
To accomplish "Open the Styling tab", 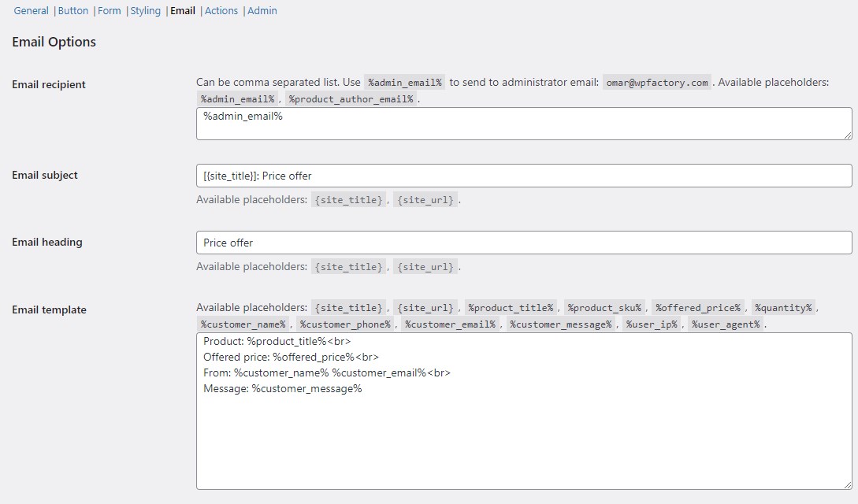I will [145, 10].
